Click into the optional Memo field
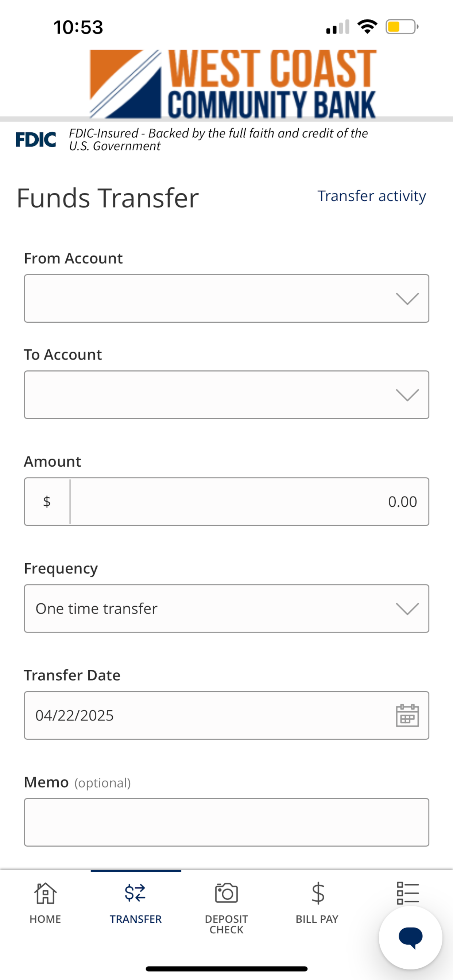This screenshot has height=980, width=453. tap(226, 822)
